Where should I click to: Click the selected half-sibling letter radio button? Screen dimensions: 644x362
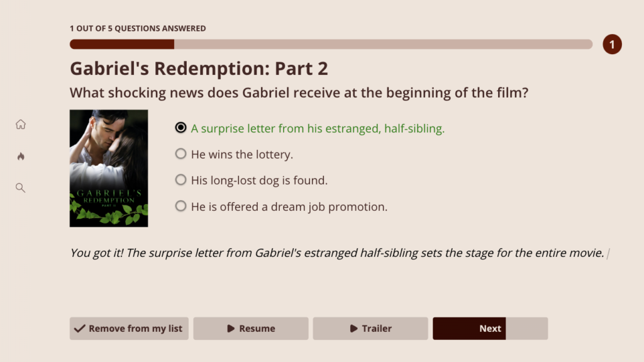[x=181, y=128]
